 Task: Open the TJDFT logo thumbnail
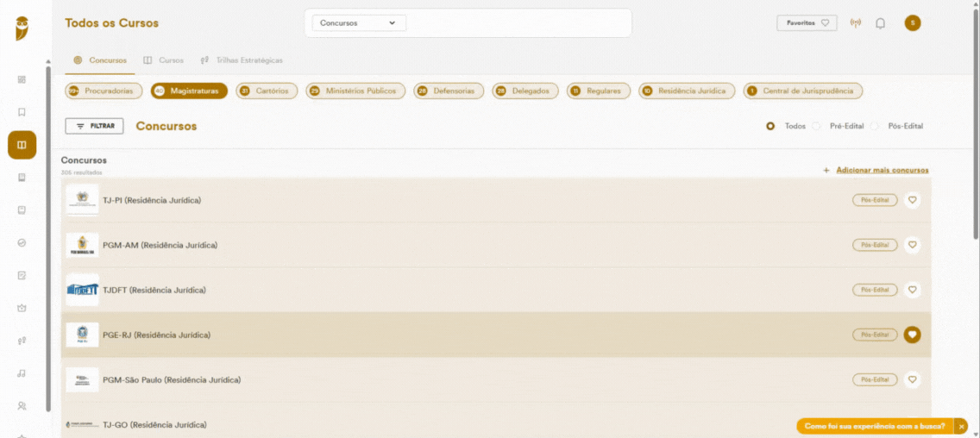point(83,290)
